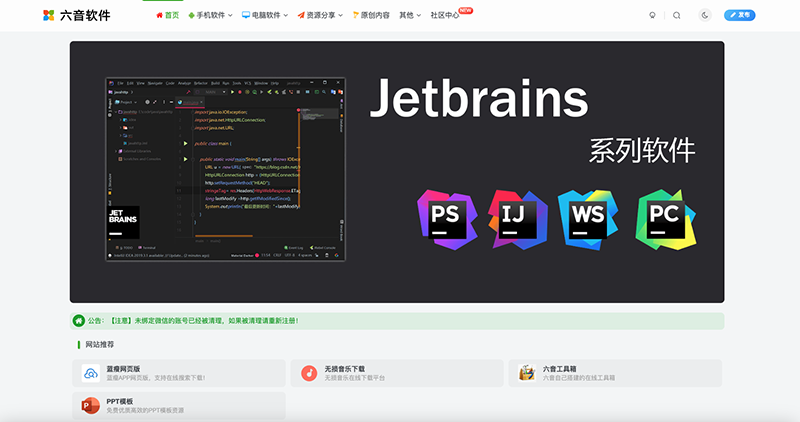Image resolution: width=800 pixels, height=422 pixels.
Task: Expand the 其他 dropdown menu
Action: (x=410, y=15)
